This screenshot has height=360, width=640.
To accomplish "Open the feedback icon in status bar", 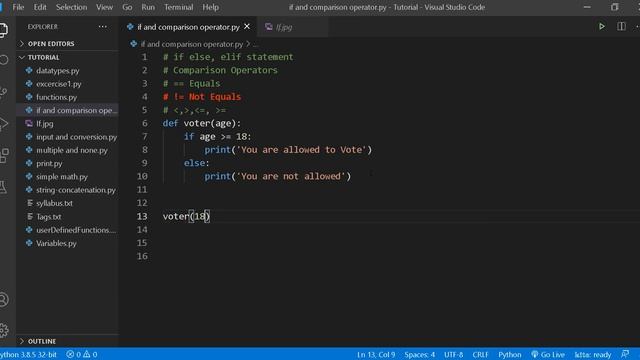I will (625, 354).
